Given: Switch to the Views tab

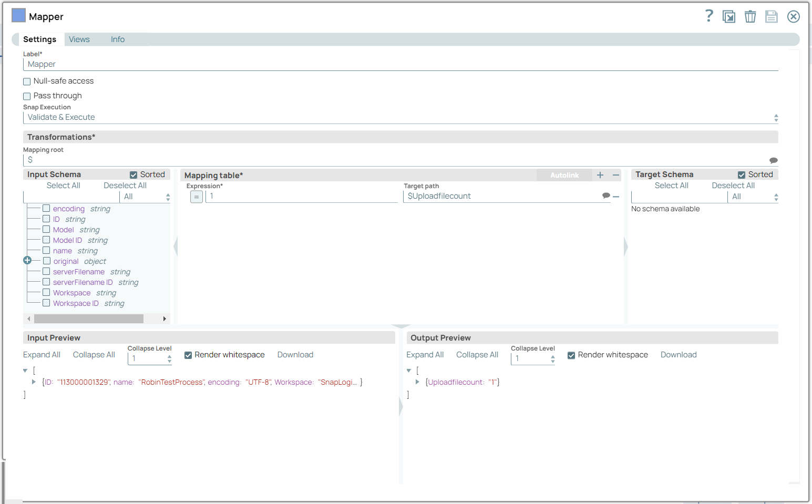Looking at the screenshot, I should 79,39.
